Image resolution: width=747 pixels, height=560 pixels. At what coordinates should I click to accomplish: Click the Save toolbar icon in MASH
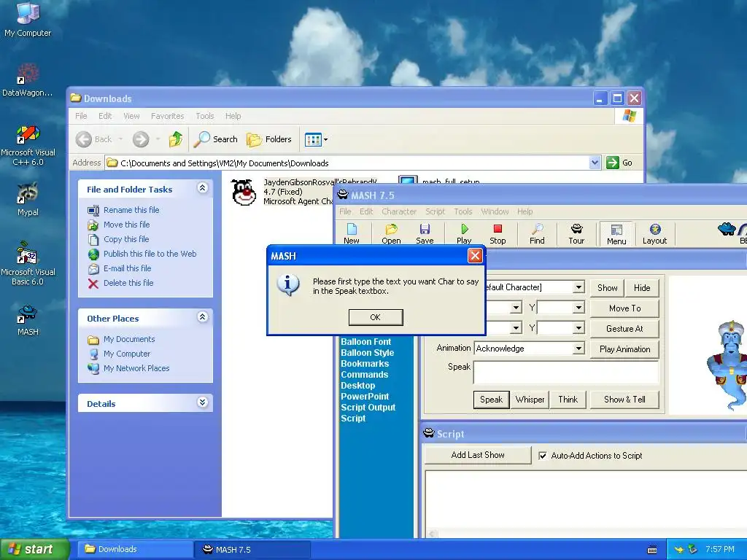[x=425, y=234]
